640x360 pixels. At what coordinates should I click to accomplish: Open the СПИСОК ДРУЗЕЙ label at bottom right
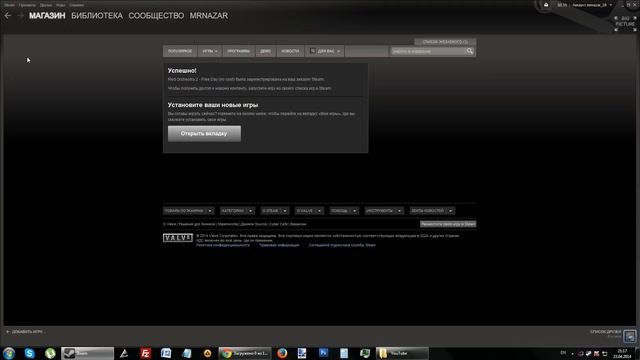click(605, 332)
